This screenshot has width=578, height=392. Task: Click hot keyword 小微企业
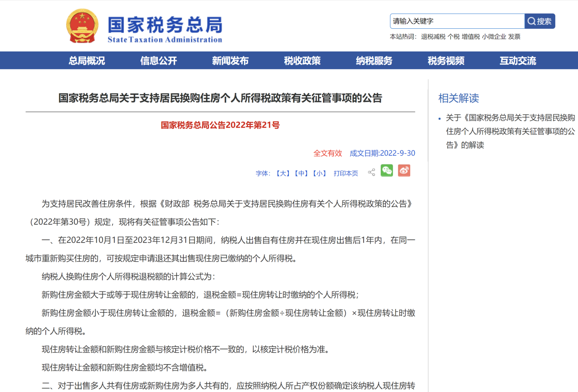[x=494, y=37]
